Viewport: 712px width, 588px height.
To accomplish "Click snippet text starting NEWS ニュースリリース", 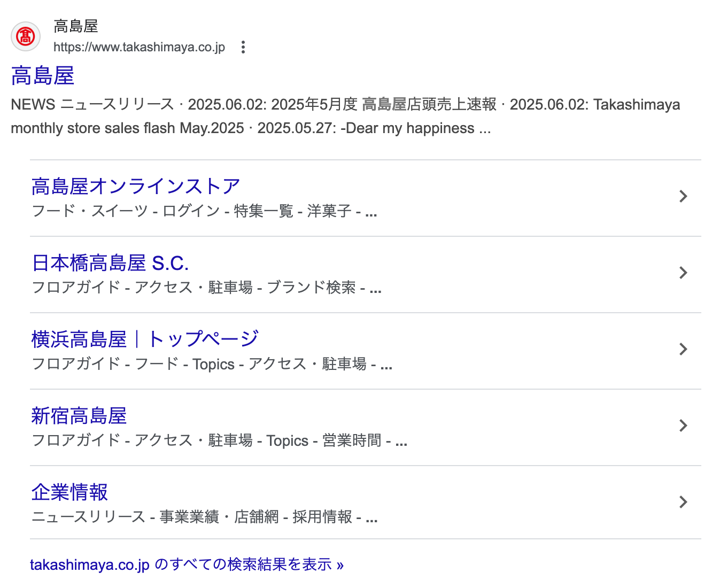I will point(345,116).
